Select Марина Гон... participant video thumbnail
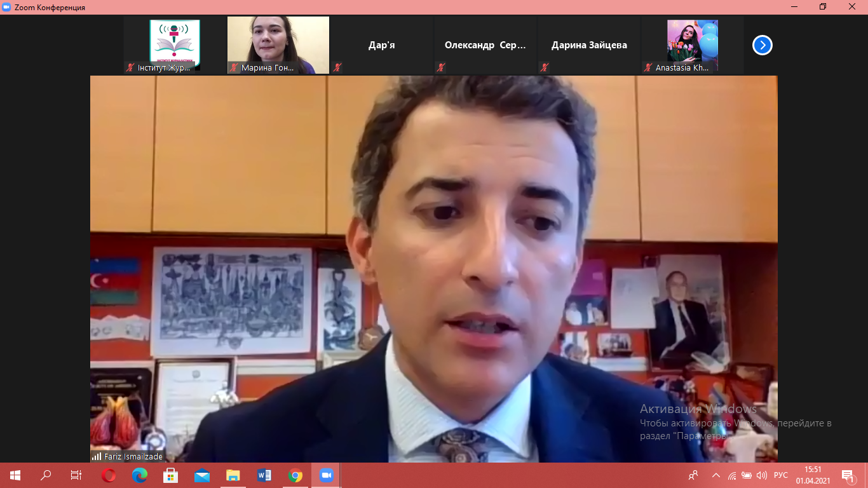 (x=278, y=44)
